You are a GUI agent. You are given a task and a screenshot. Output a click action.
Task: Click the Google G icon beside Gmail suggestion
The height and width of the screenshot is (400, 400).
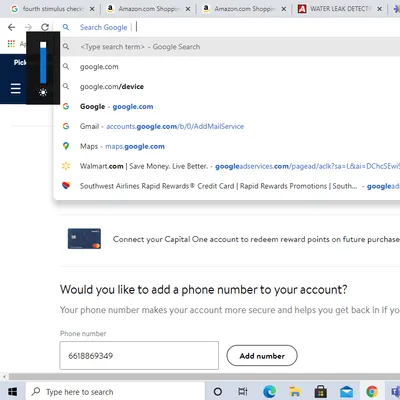66,126
